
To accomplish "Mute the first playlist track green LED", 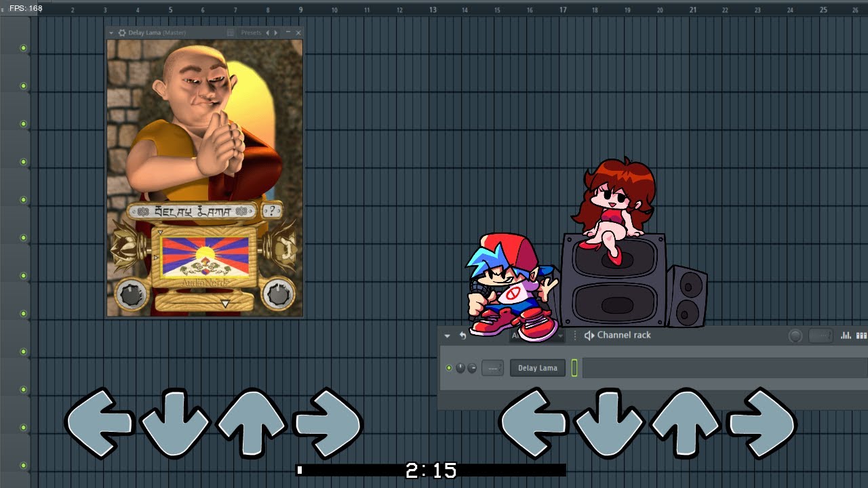I will click(24, 48).
